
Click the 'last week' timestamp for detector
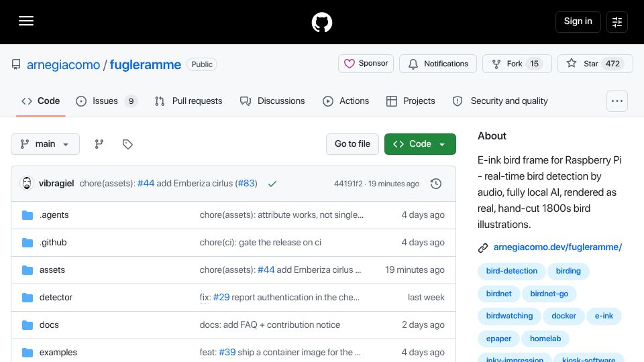tap(426, 298)
